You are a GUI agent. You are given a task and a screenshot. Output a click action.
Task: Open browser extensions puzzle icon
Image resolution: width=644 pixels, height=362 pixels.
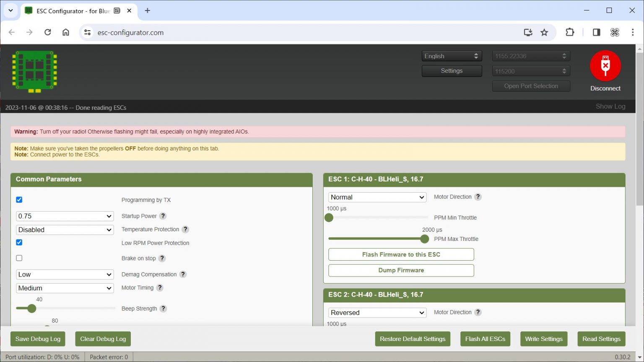click(570, 32)
